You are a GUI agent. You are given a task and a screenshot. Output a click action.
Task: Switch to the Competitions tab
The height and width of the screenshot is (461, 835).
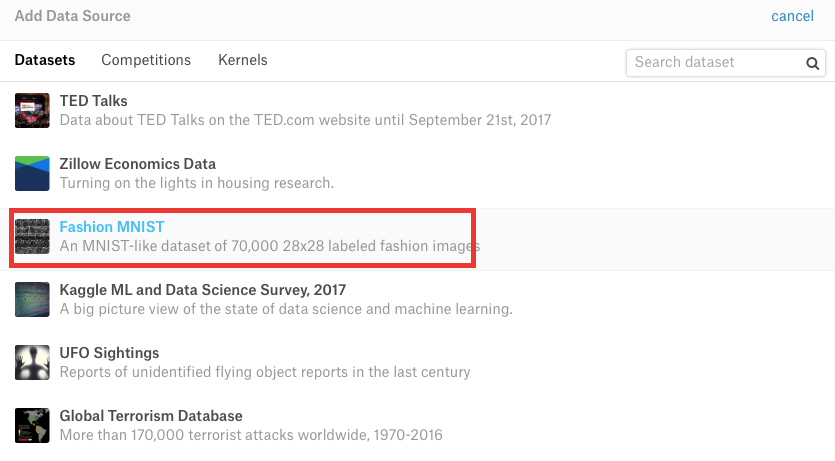pyautogui.click(x=146, y=60)
